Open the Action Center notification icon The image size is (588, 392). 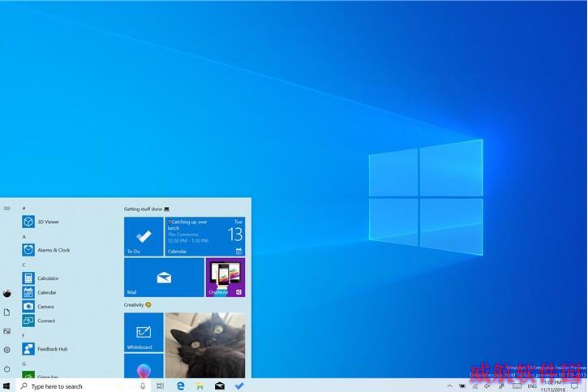click(x=574, y=386)
